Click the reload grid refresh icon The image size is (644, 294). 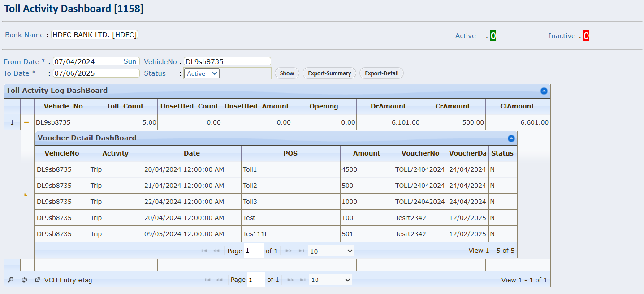(25, 280)
